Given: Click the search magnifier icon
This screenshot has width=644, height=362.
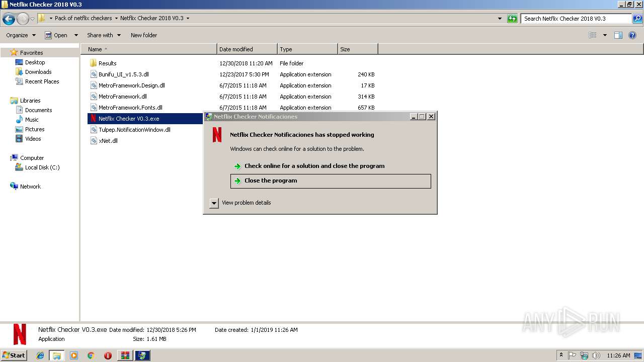Looking at the screenshot, I should pos(637,19).
